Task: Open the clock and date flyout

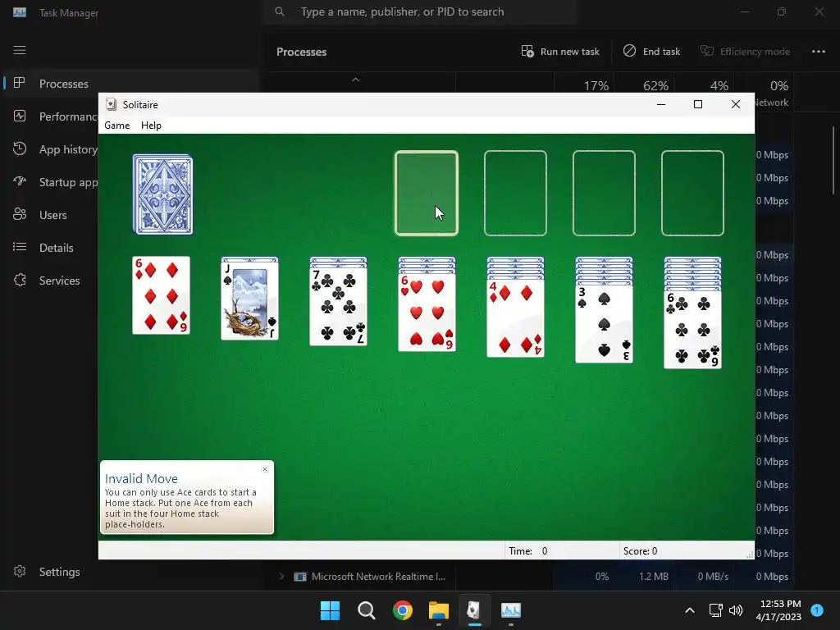Action: click(779, 610)
